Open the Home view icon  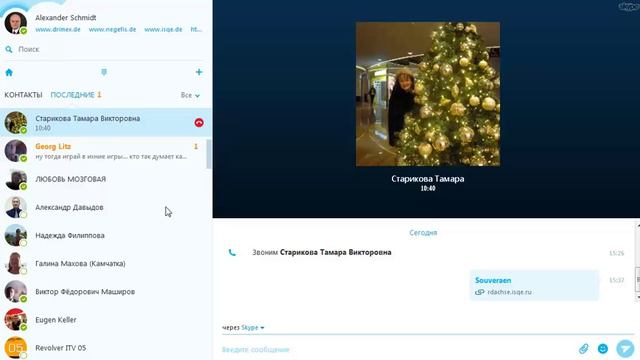click(9, 73)
